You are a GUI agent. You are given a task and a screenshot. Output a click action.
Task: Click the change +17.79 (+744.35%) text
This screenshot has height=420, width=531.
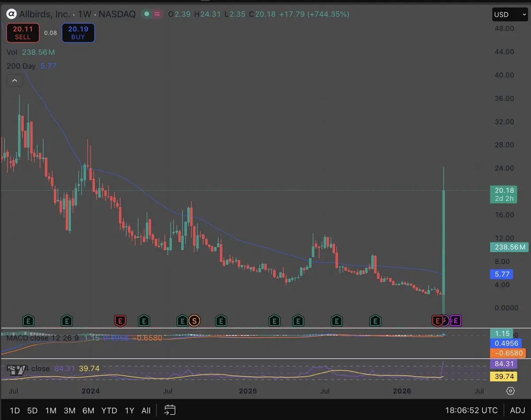(314, 14)
